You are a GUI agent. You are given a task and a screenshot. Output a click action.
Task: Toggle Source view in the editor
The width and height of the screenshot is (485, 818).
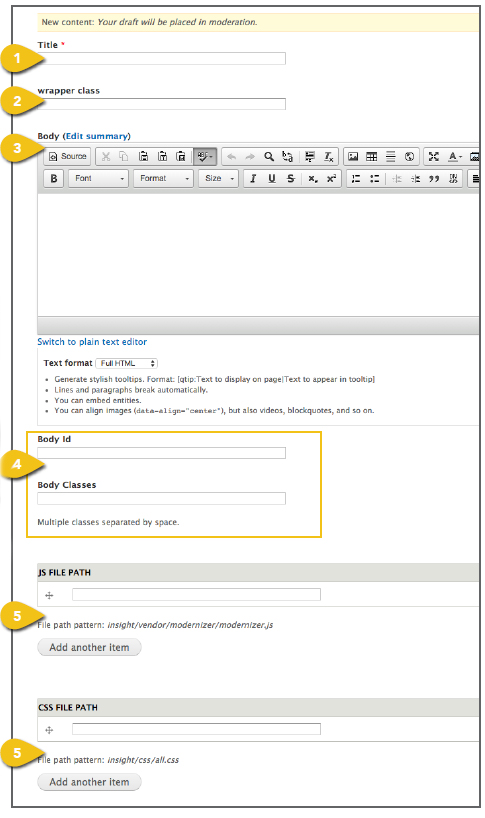point(67,157)
